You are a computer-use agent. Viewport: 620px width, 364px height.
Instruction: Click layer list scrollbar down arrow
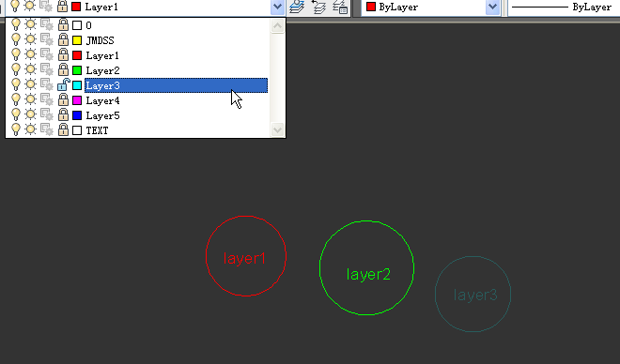[277, 129]
